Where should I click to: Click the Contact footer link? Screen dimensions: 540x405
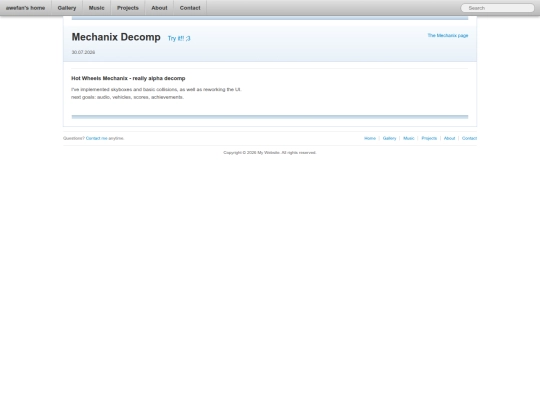click(x=469, y=138)
